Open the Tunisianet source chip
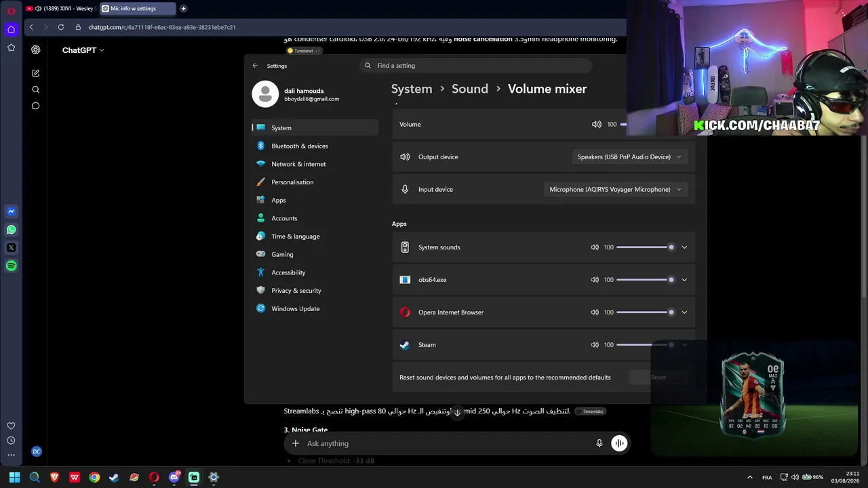 click(x=304, y=51)
